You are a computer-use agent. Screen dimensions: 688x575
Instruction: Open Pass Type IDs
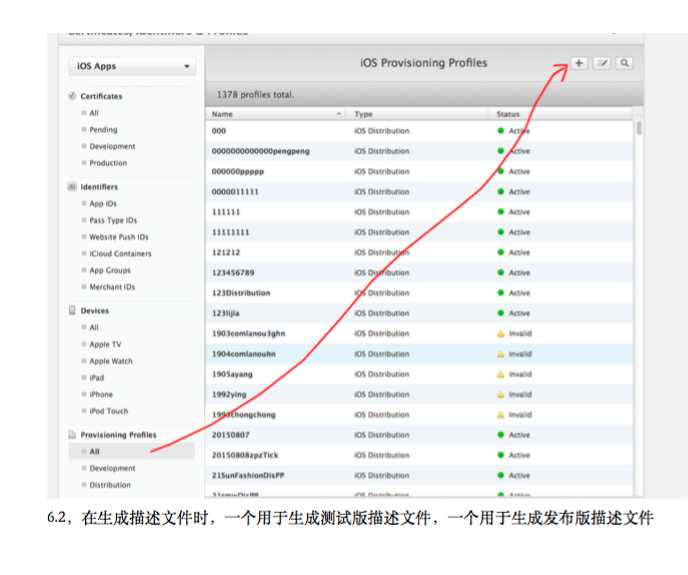(x=113, y=220)
